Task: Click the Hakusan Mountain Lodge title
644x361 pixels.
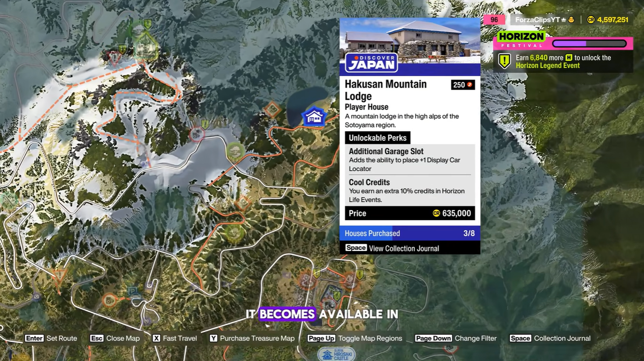Action: (x=385, y=90)
